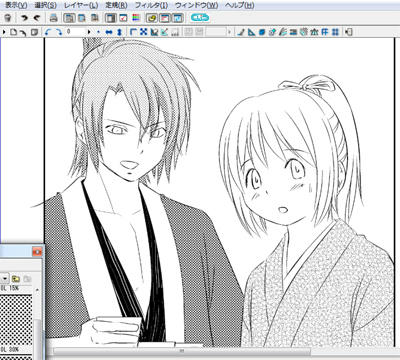Click the undo arrow icon
400x360 pixels.
pyautogui.click(x=24, y=18)
